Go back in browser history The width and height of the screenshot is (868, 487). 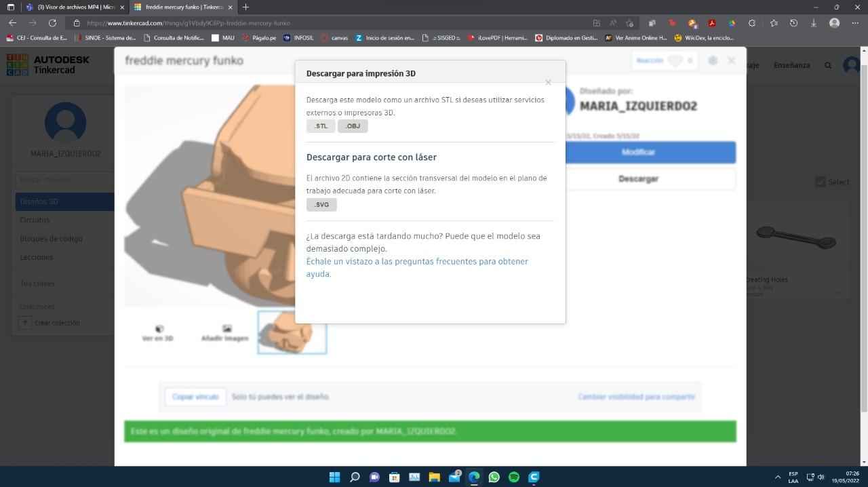[12, 22]
